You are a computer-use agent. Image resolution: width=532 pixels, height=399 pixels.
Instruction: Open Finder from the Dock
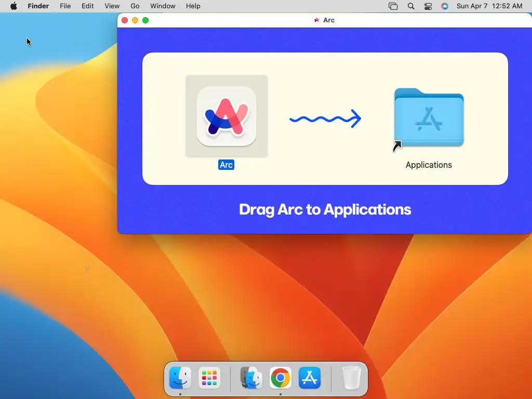(x=180, y=378)
